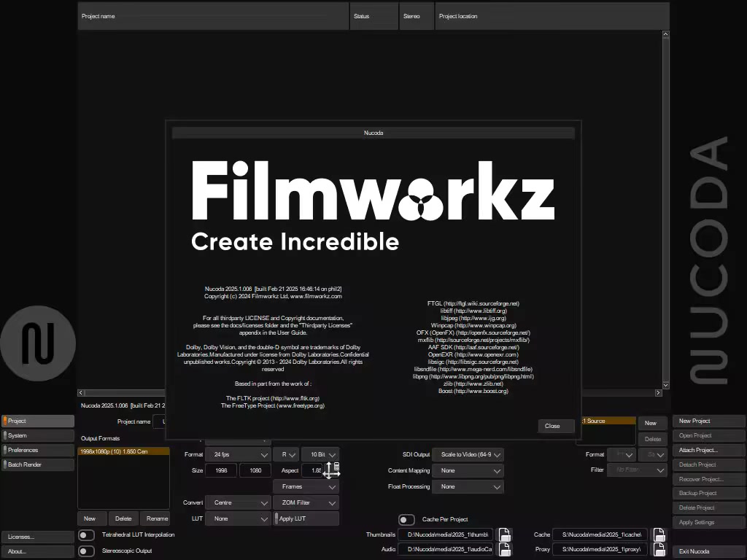Click Apply Settings button
Image resolution: width=747 pixels, height=560 pixels.
coord(709,522)
